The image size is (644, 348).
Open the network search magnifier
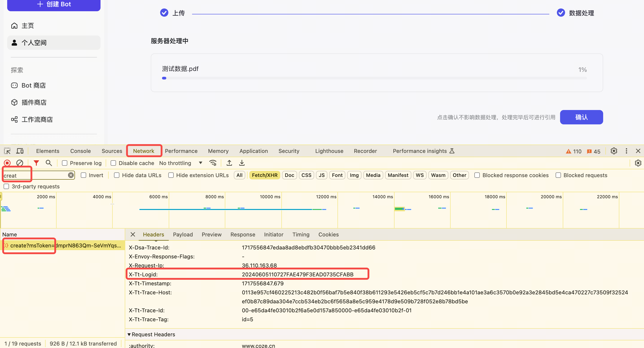(x=49, y=163)
